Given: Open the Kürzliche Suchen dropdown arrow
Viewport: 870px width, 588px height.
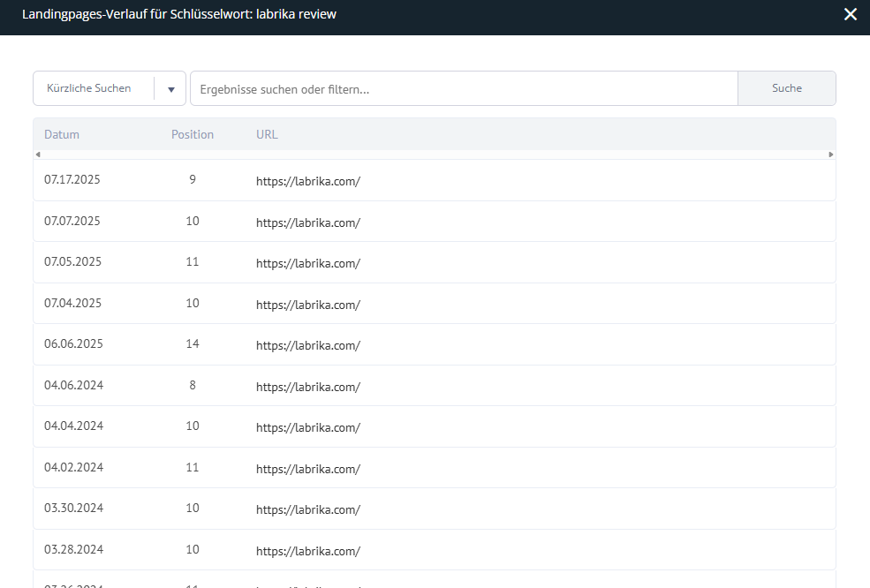Looking at the screenshot, I should click(x=170, y=89).
